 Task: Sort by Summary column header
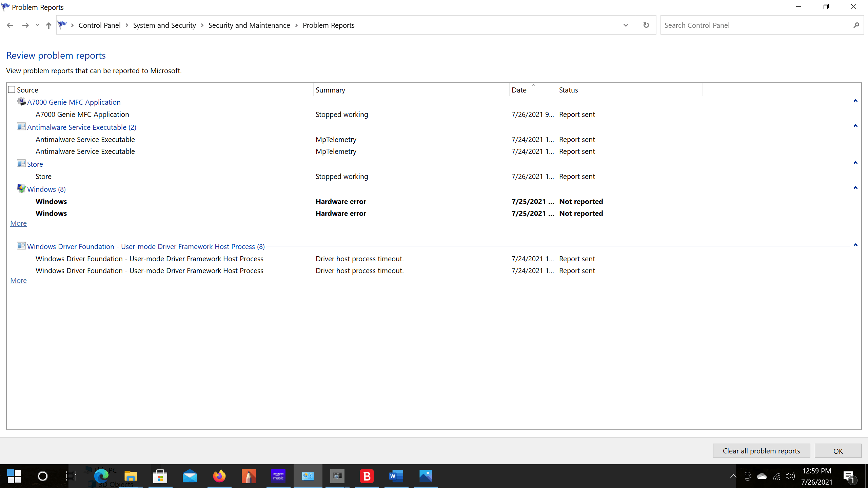pos(411,90)
